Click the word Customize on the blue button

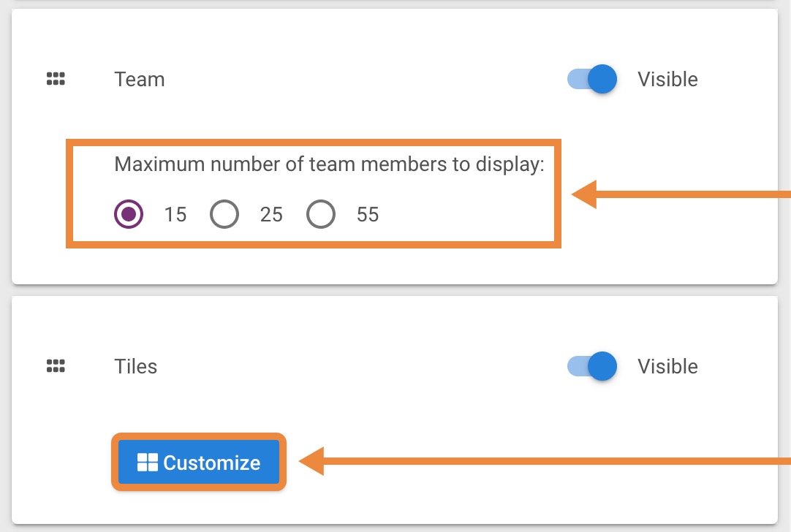[212, 463]
